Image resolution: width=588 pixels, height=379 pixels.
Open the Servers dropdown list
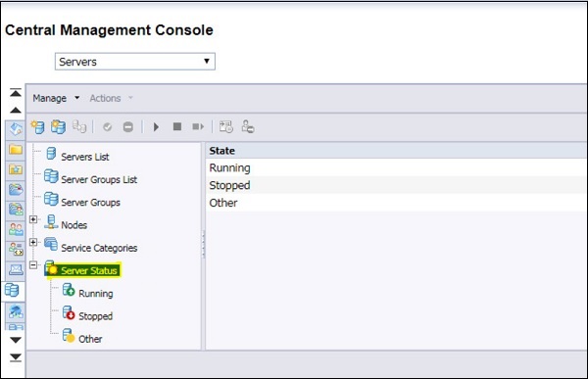point(135,62)
